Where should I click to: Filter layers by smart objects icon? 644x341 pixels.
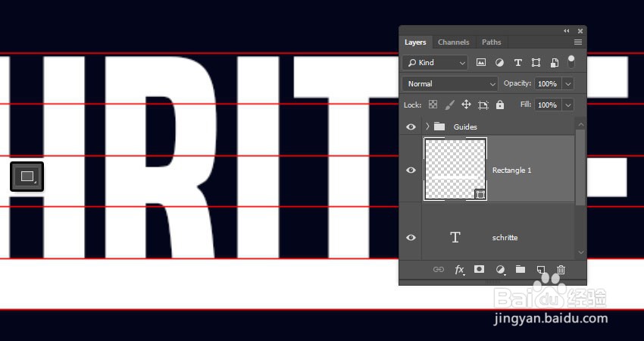point(554,62)
